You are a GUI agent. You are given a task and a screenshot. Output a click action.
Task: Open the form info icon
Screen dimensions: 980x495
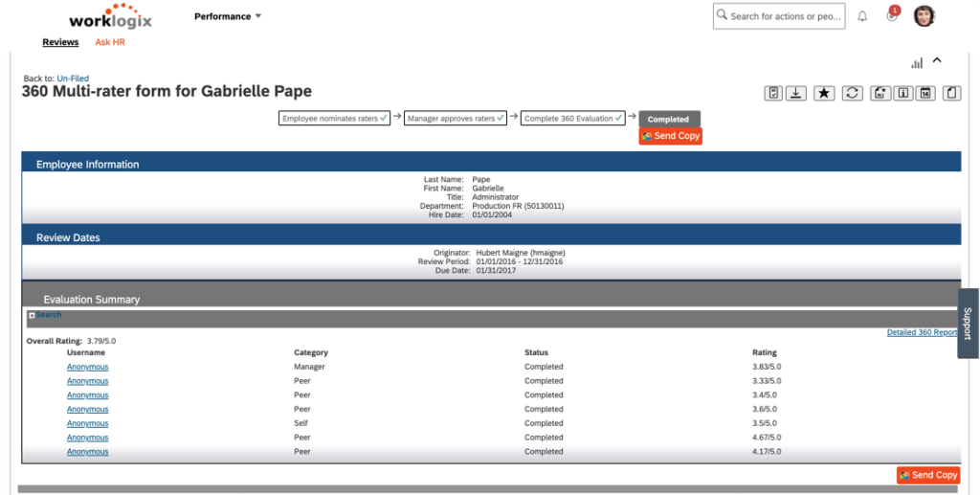[901, 93]
